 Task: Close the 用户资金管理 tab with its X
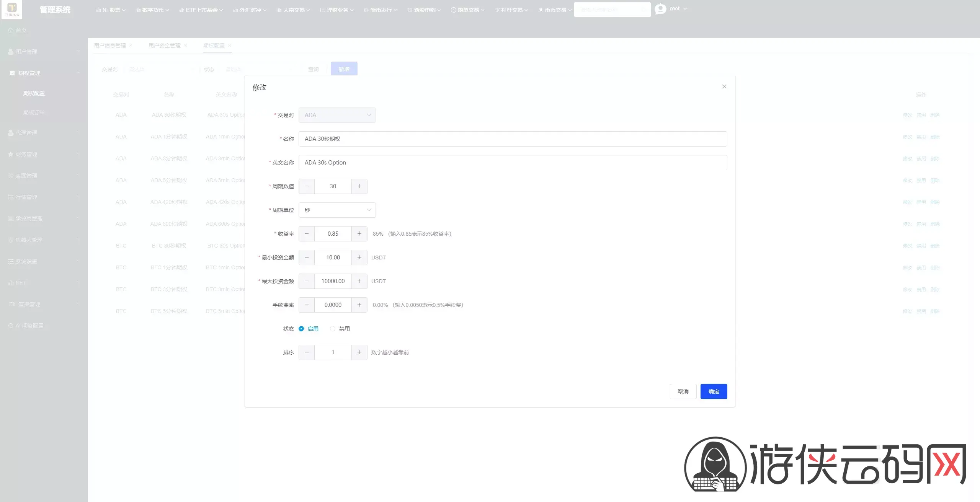point(186,45)
